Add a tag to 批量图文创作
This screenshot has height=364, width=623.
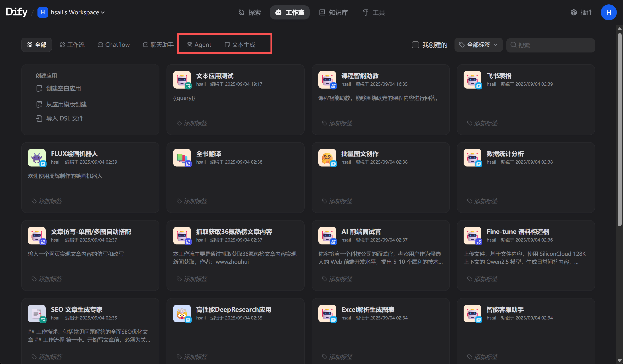click(337, 201)
